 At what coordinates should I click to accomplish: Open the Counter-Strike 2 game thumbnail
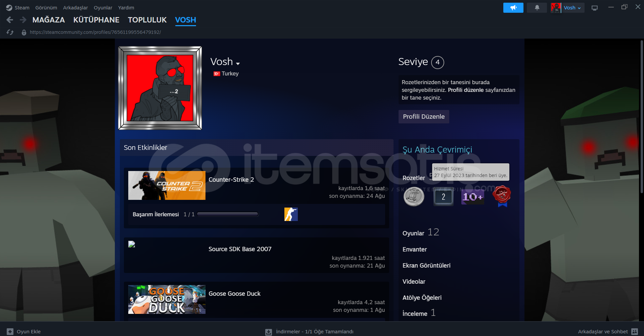(167, 185)
